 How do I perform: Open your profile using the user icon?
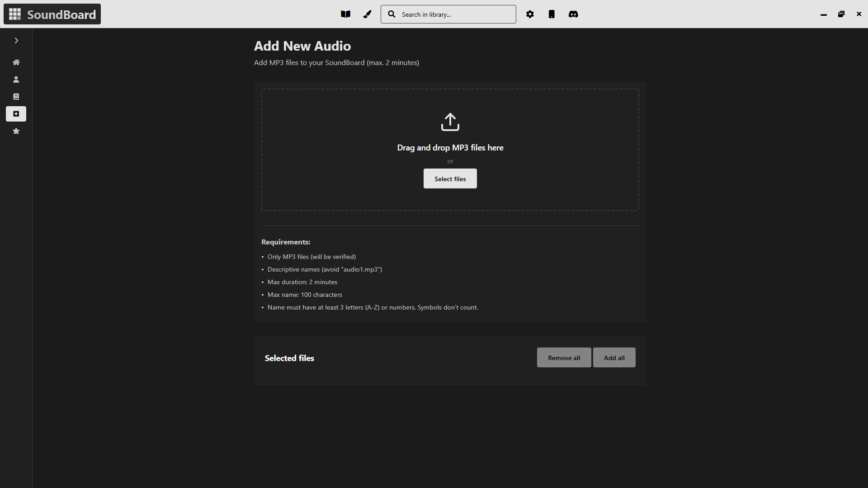coord(16,79)
